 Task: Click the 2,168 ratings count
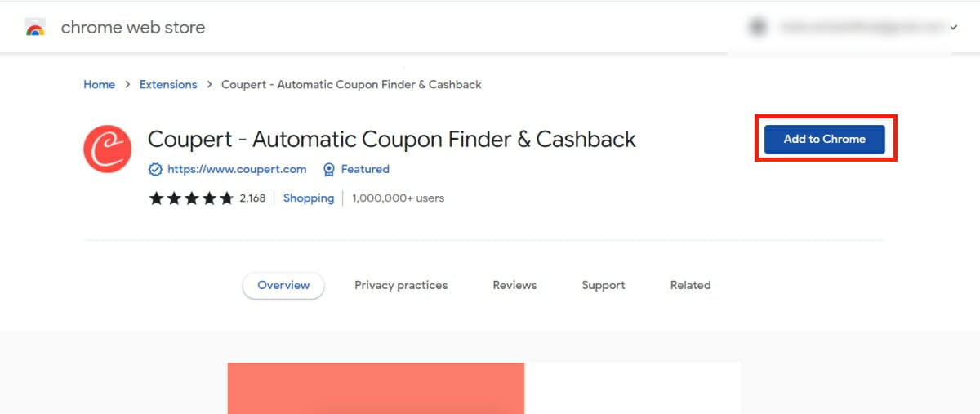tap(252, 198)
